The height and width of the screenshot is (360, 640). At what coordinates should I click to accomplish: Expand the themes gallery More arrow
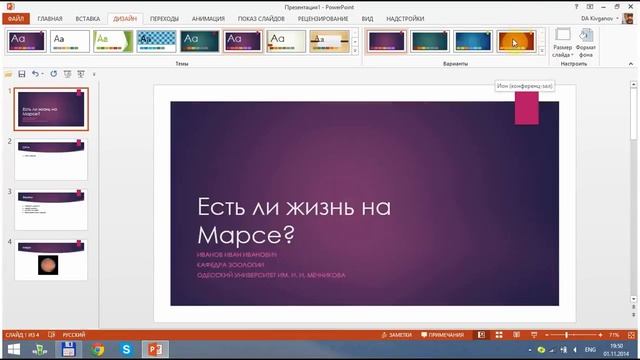pos(355,51)
